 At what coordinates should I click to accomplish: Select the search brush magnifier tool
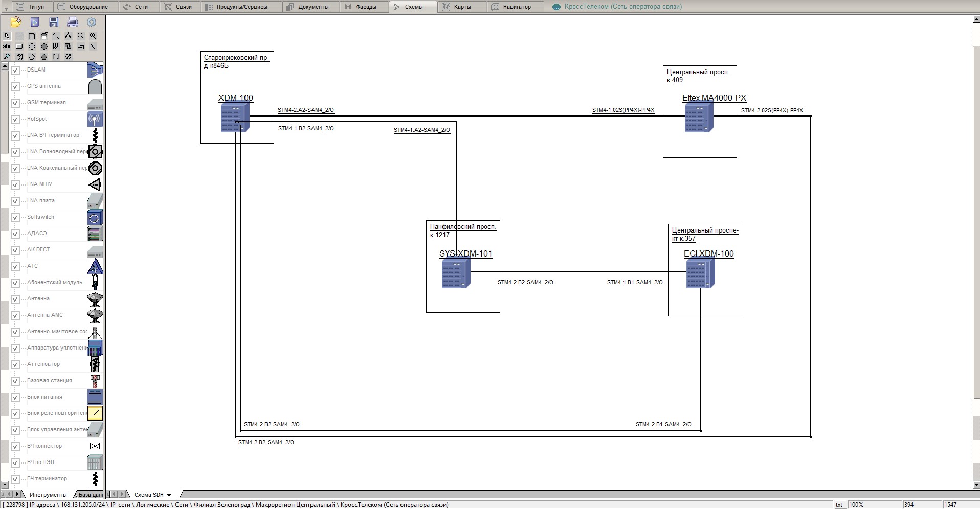point(7,57)
